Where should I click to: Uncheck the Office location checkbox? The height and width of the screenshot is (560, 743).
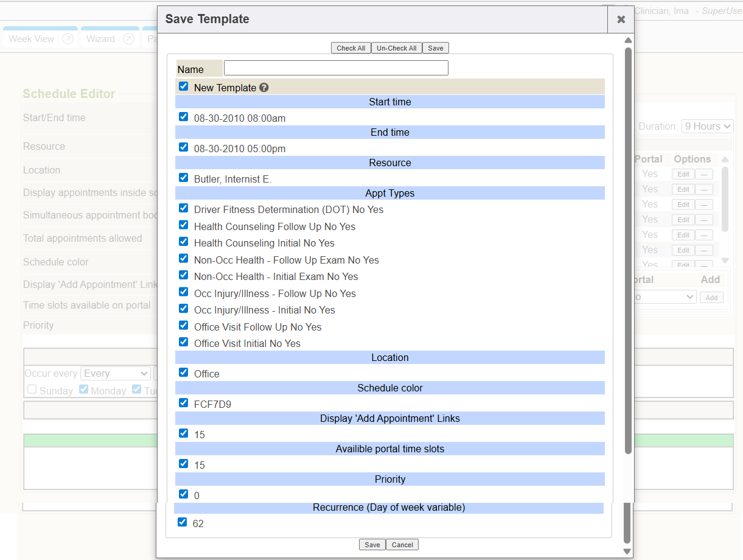(x=183, y=373)
